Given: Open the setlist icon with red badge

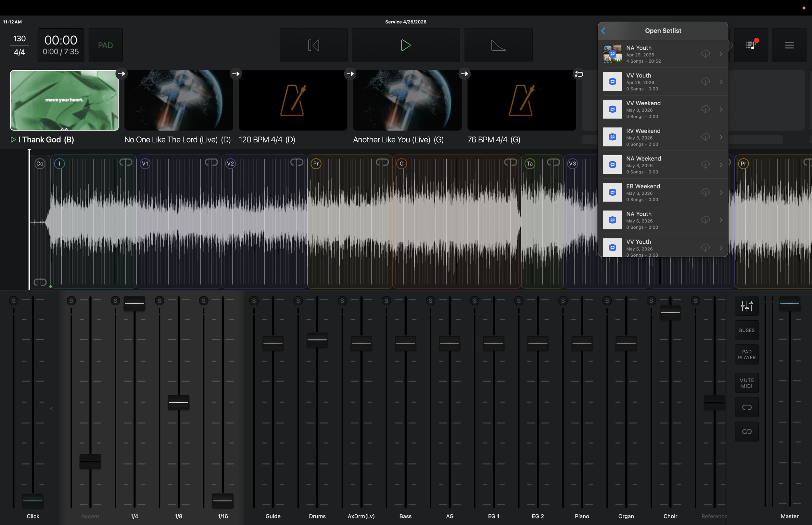Looking at the screenshot, I should coord(751,45).
